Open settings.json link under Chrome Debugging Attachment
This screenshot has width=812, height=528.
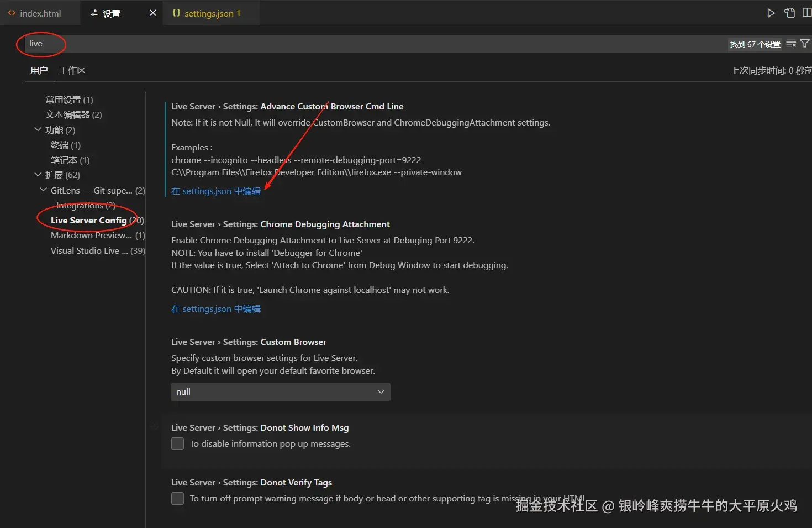[216, 309]
